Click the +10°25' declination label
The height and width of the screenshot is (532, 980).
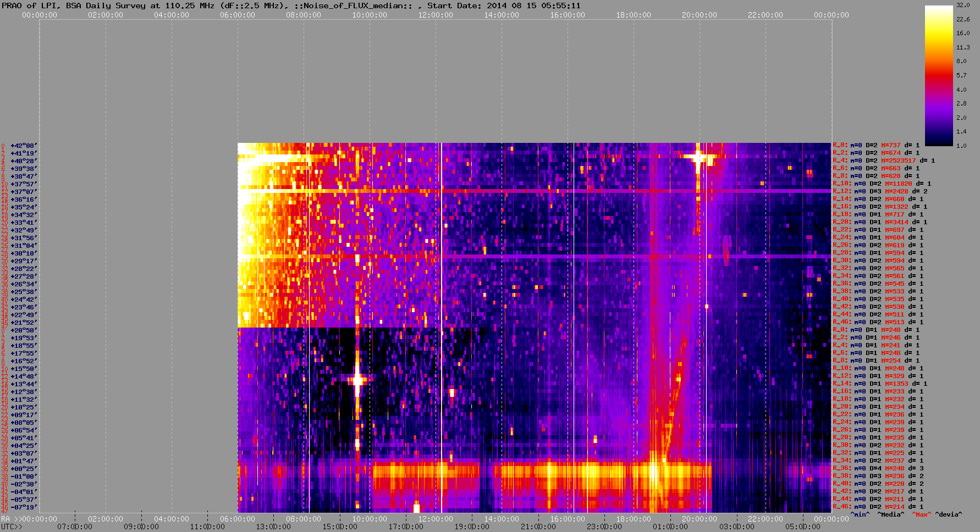[x=24, y=407]
